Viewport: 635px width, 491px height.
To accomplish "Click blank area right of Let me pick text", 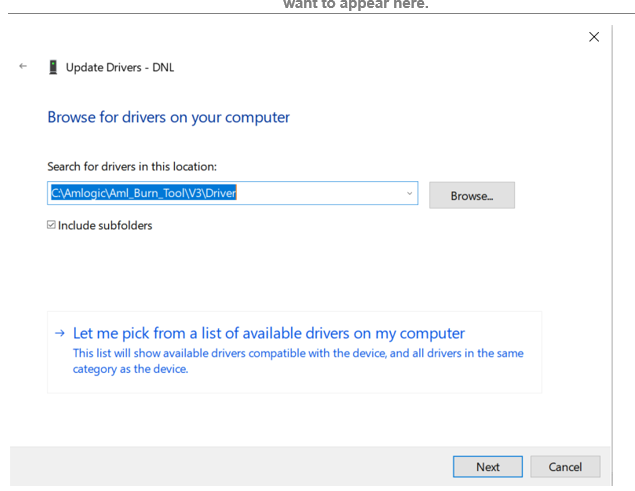I will [505, 333].
